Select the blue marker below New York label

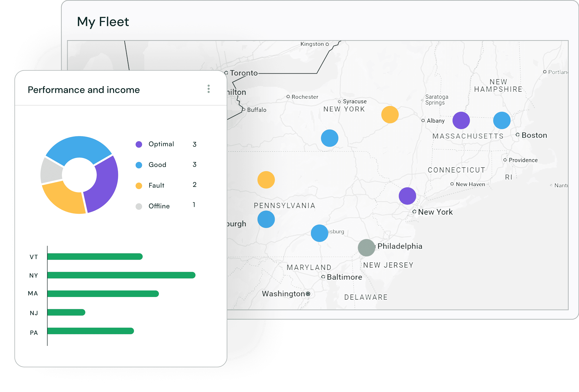pos(329,138)
